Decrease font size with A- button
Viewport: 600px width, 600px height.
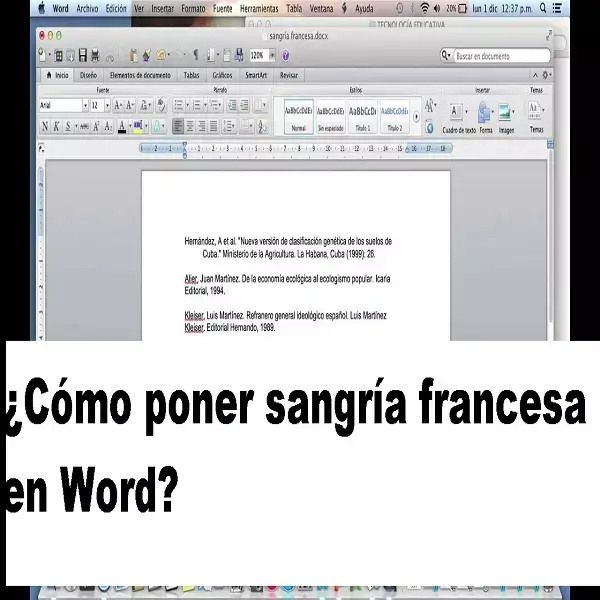[130, 105]
